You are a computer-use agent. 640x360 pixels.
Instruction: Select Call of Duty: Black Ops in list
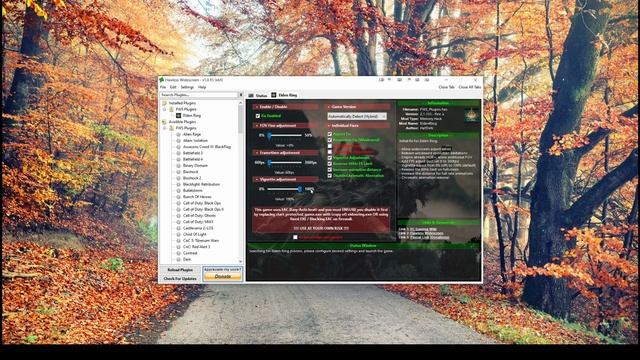(202, 203)
